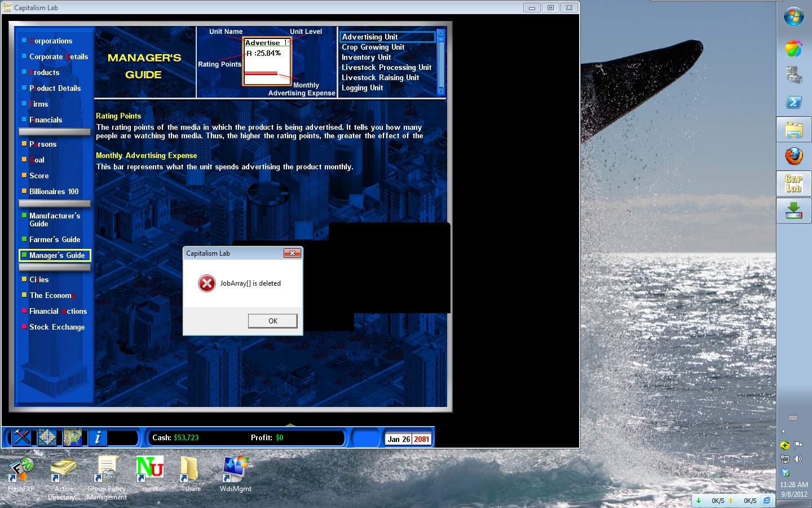Open Billionaires 100 list

tap(54, 191)
